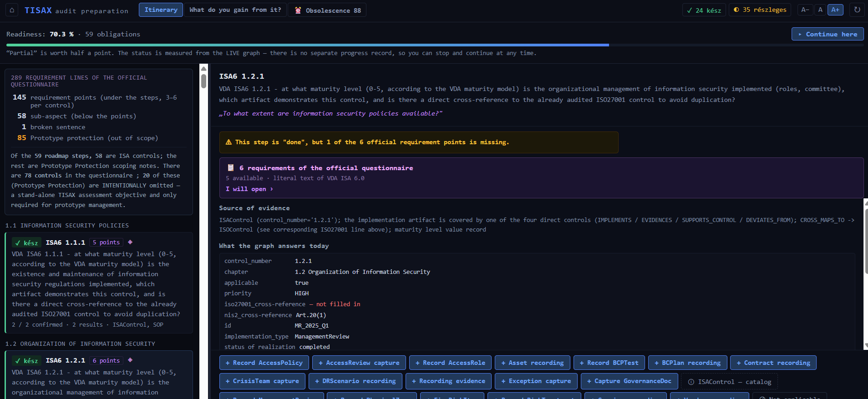The width and height of the screenshot is (868, 399).
Task: Switch to the Itinerary tab
Action: [161, 10]
